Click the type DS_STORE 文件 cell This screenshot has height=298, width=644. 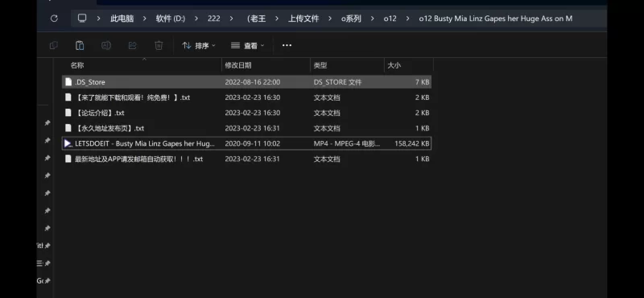point(337,82)
